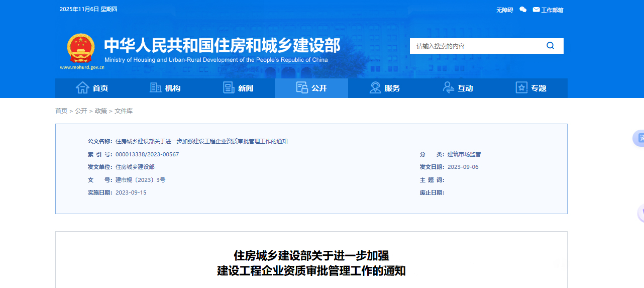
Task: Open the purple floating widget at right edge
Action: pyautogui.click(x=640, y=213)
